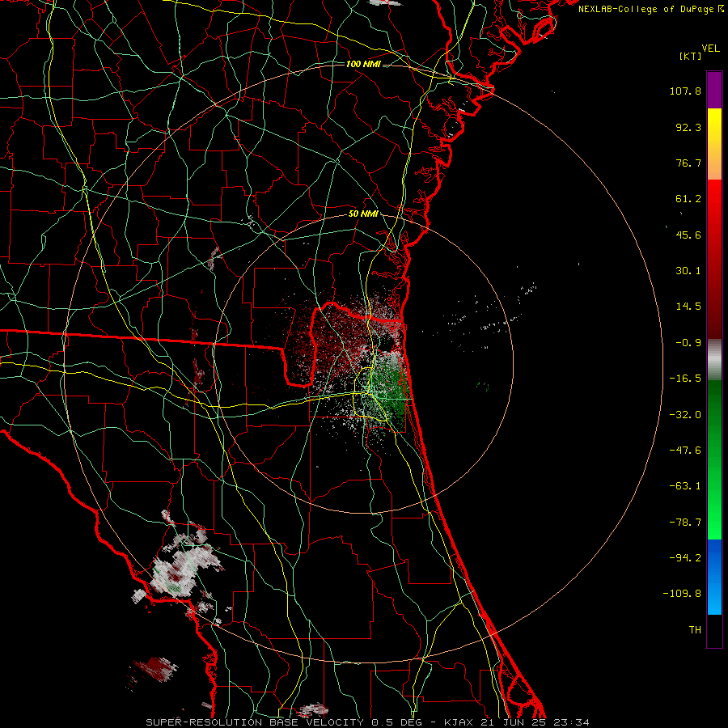Click the -78.7 value on the velocity scale
This screenshot has height=728, width=728.
coord(685,523)
